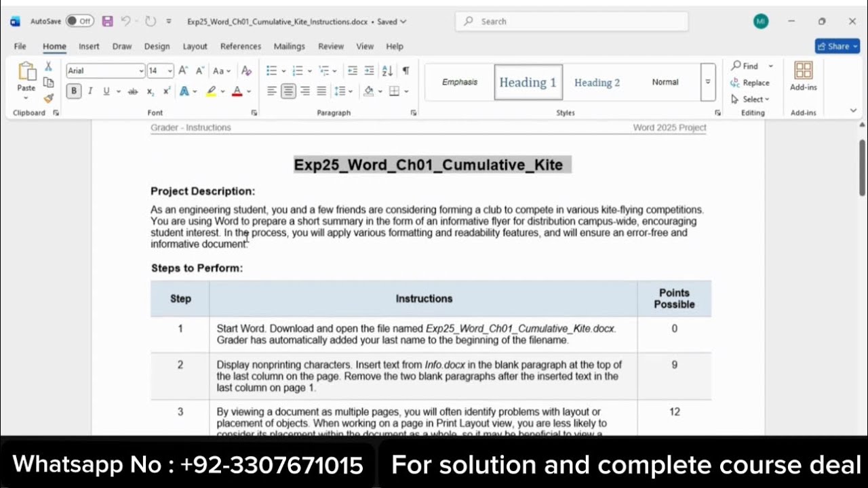The width and height of the screenshot is (868, 488).
Task: Click Find in the Editing group
Action: [744, 66]
